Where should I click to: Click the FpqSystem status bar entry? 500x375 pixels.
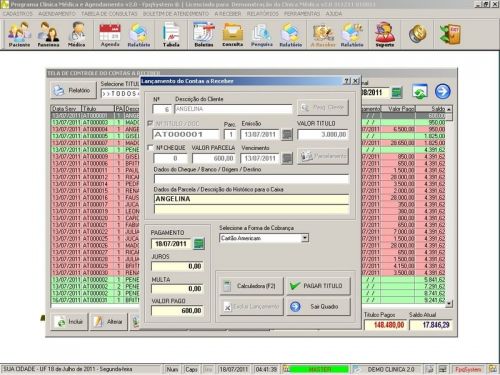tap(468, 369)
